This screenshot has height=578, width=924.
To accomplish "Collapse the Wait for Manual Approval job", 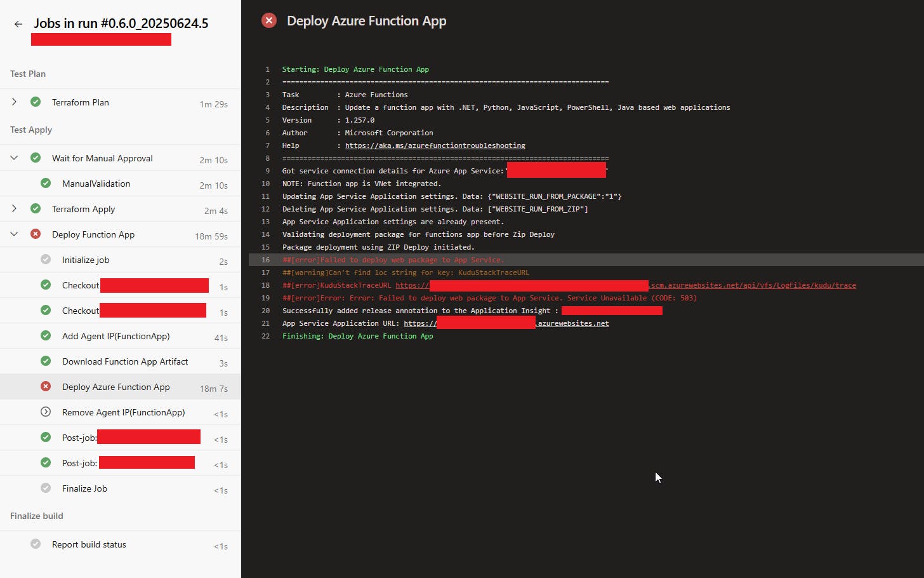I will [x=14, y=158].
